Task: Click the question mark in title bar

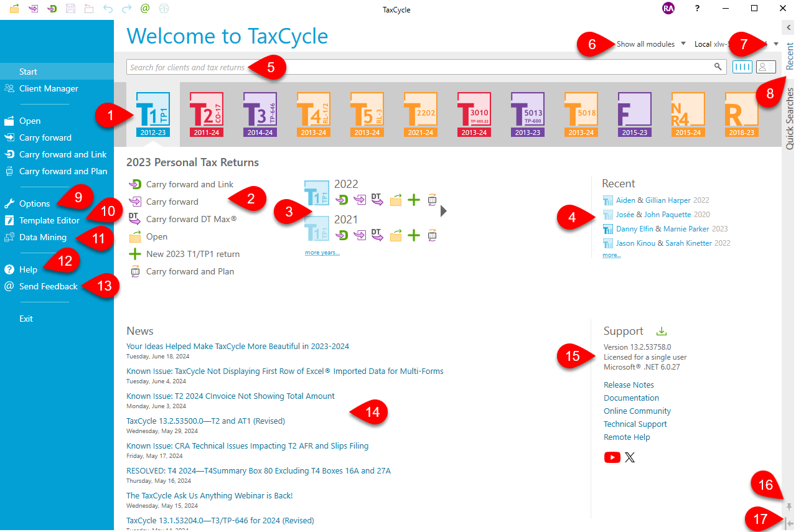Action: click(x=697, y=9)
